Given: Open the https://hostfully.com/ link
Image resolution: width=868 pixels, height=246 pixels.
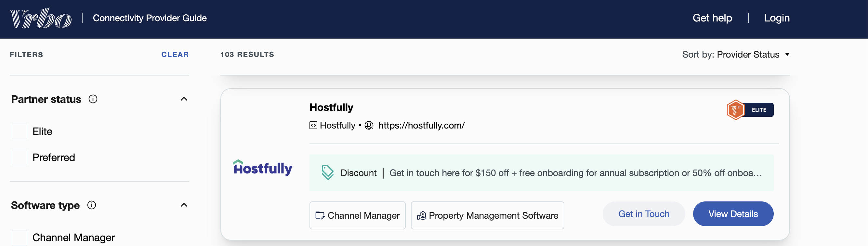Looking at the screenshot, I should 421,125.
